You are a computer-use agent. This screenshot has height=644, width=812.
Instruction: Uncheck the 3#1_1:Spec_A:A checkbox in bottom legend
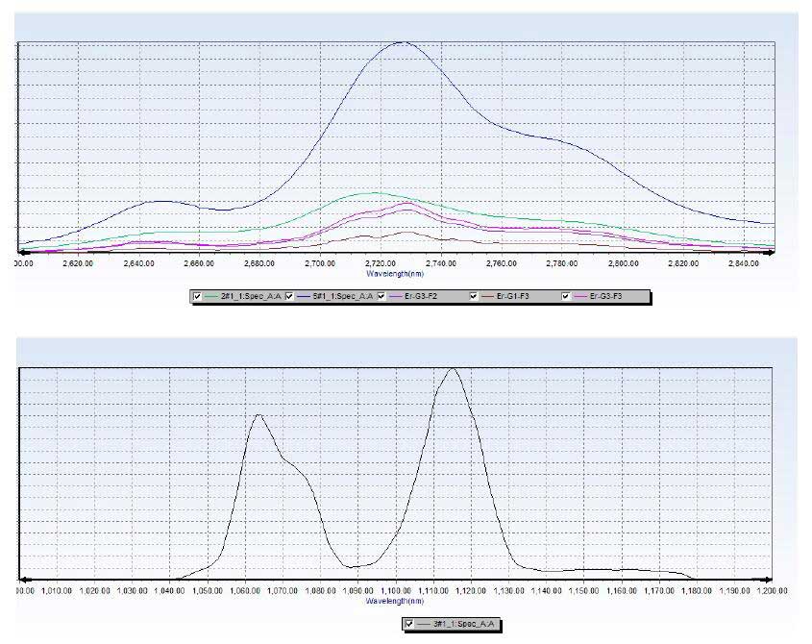tap(410, 624)
